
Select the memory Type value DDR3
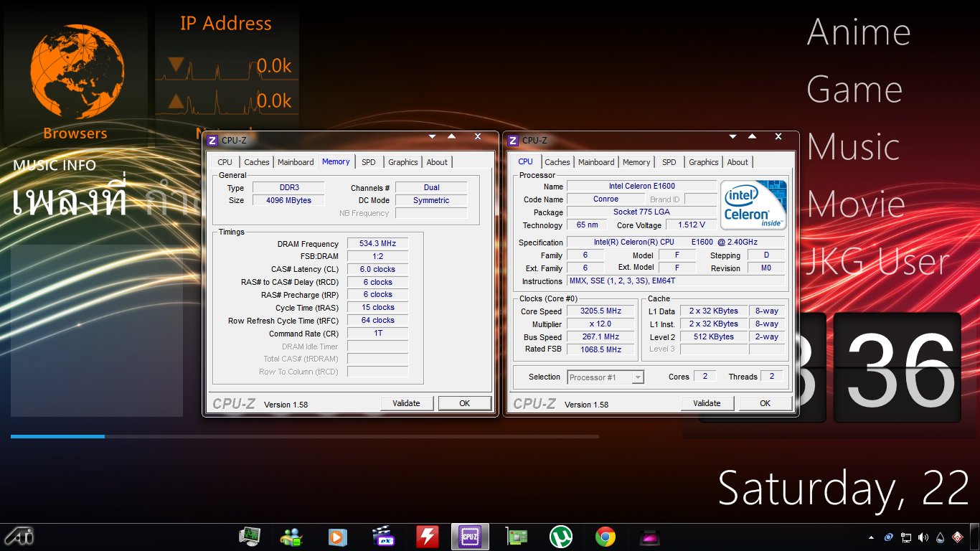coord(289,188)
